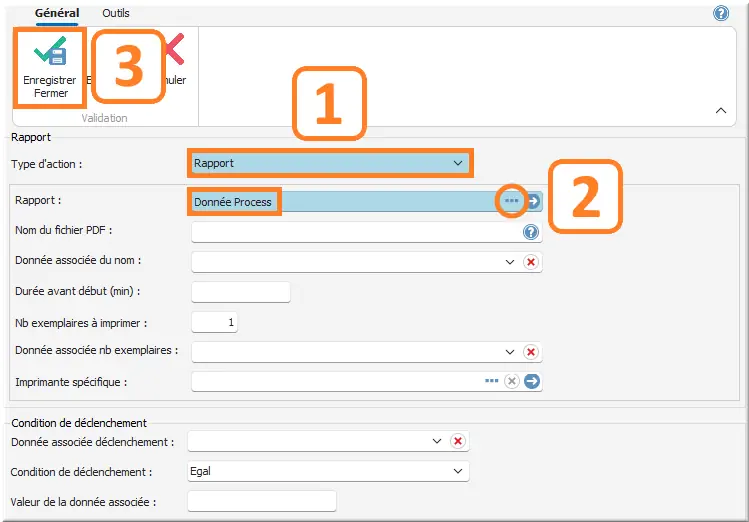
Task: Open the Condition de déclenchement dropdown
Action: point(457,471)
